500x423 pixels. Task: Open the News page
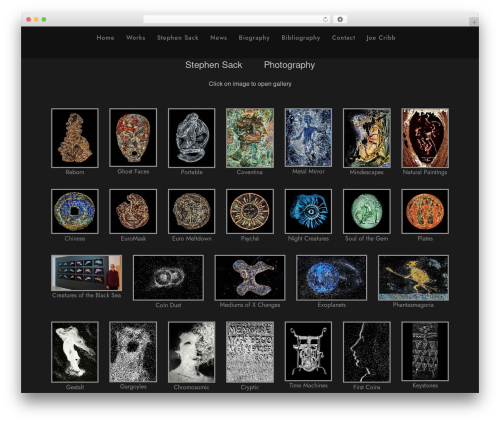pos(219,38)
